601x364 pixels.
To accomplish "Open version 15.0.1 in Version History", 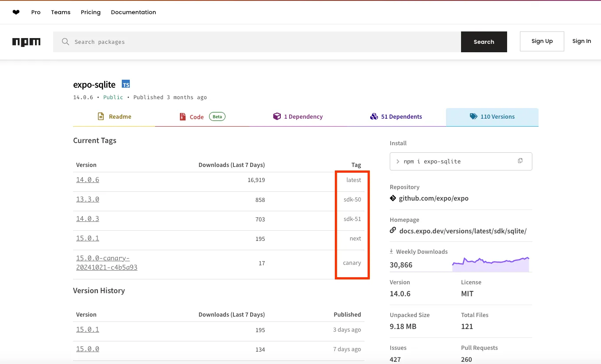I will point(88,329).
